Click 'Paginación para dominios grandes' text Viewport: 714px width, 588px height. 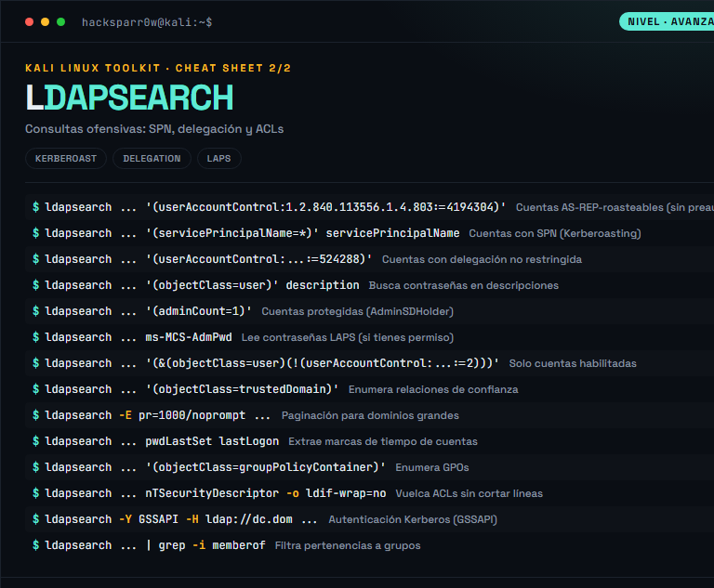coord(370,415)
